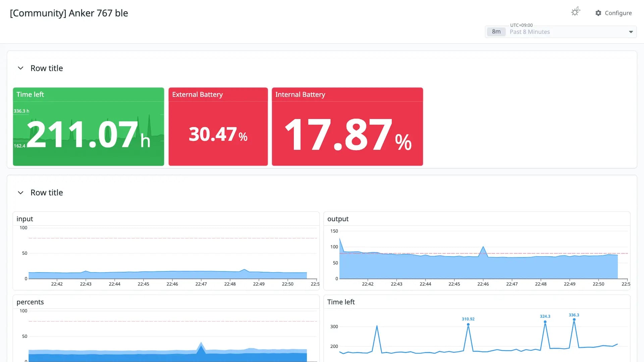644x362 pixels.
Task: Click the first Row title heading text
Action: (47, 68)
